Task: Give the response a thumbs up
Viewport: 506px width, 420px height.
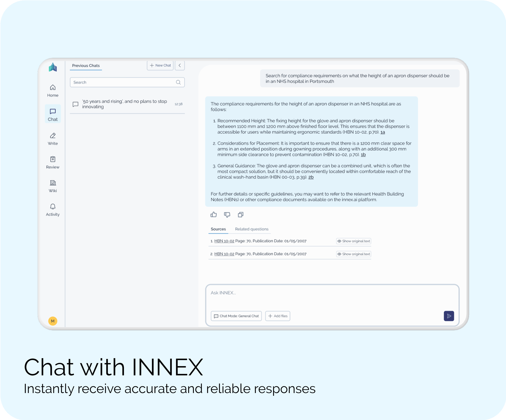Action: click(214, 215)
